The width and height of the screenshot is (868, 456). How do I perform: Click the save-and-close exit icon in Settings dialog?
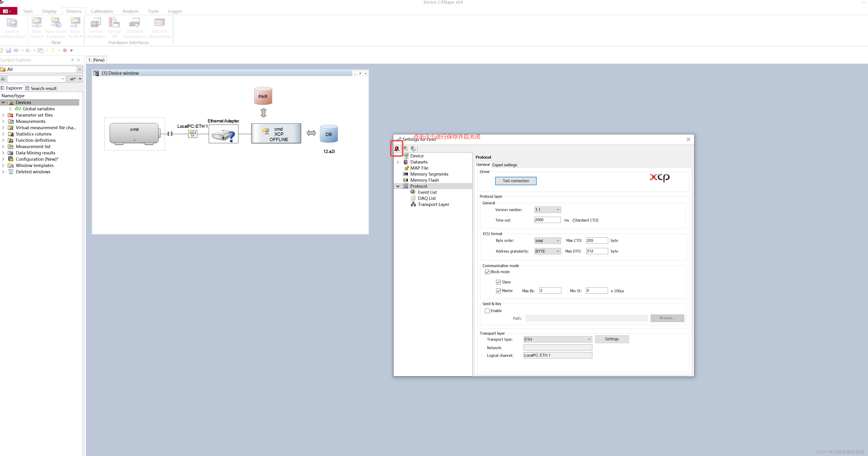[x=397, y=148]
